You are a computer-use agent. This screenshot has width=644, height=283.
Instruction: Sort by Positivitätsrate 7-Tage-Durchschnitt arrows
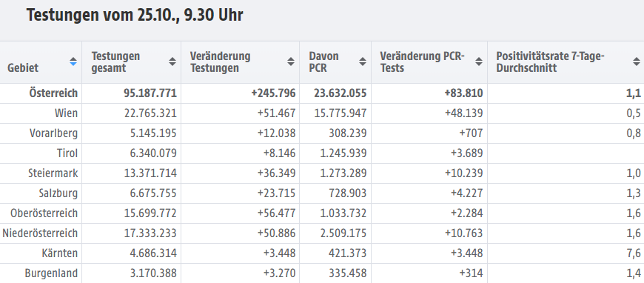point(636,61)
